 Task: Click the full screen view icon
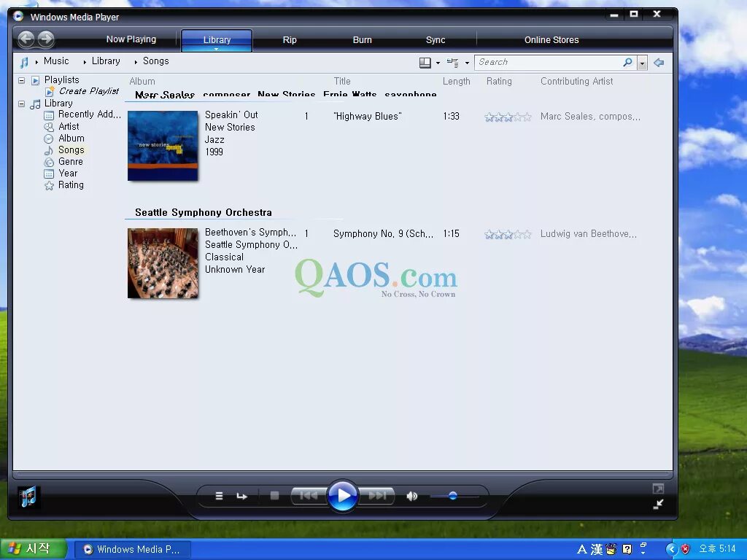click(658, 489)
